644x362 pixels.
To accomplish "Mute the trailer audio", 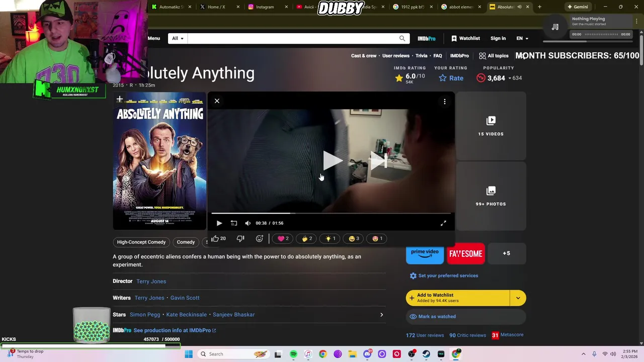I will click(x=248, y=223).
